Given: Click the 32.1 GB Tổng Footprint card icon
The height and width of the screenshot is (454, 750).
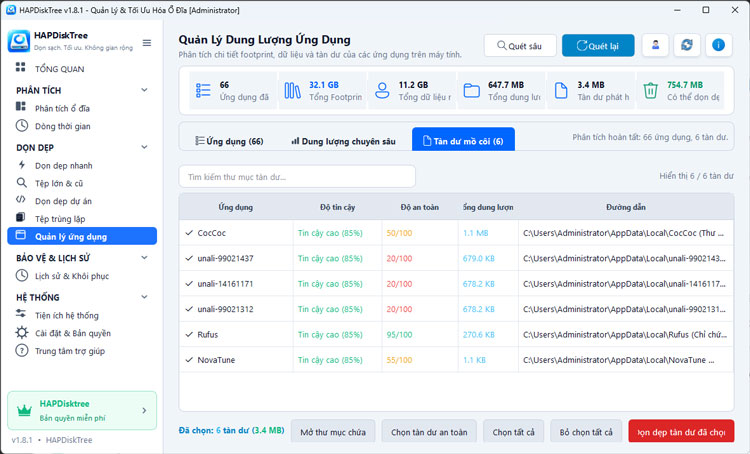Looking at the screenshot, I should click(x=292, y=90).
